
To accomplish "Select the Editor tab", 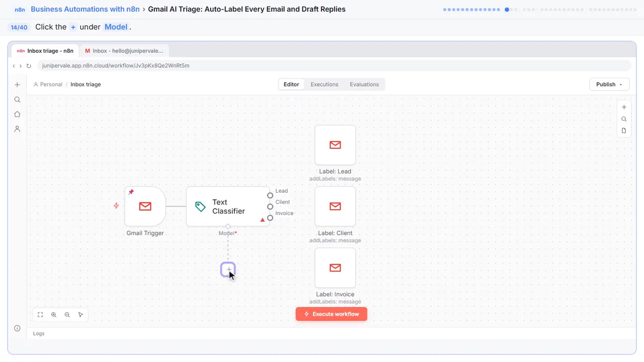I will click(291, 84).
